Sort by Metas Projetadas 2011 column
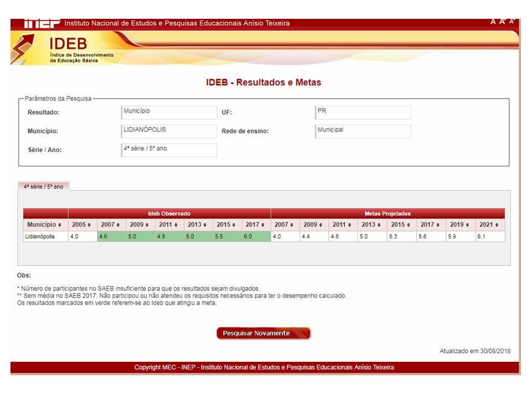The height and width of the screenshot is (399, 532). [344, 224]
